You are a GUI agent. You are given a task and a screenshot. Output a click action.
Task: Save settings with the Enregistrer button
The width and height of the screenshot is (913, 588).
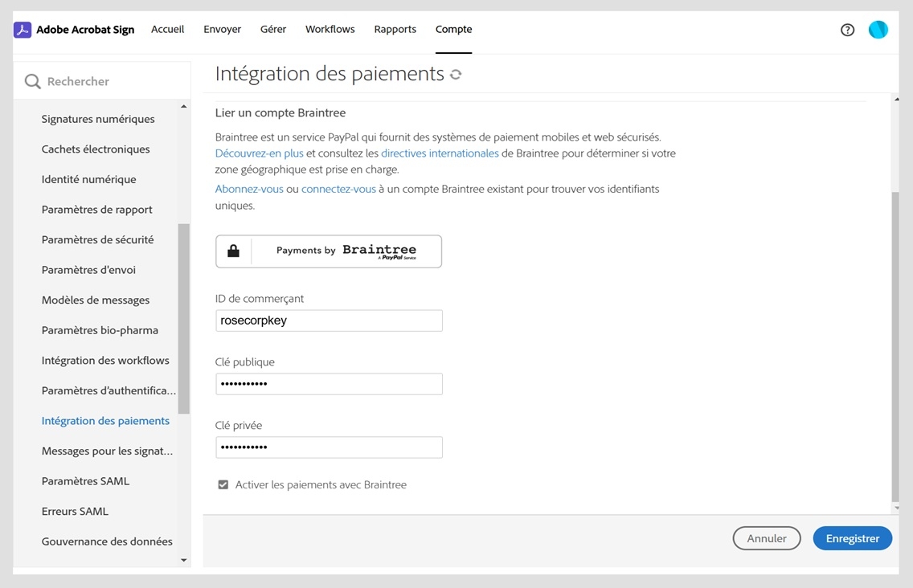click(x=852, y=538)
